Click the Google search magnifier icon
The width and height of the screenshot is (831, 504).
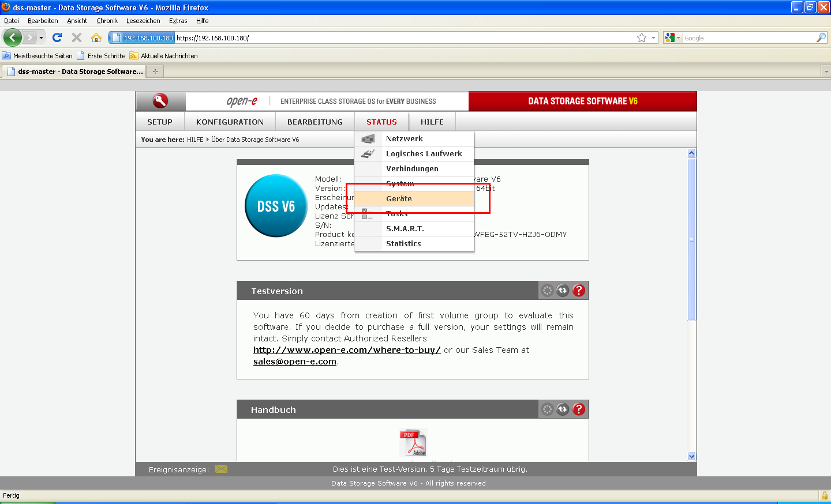[x=821, y=37]
